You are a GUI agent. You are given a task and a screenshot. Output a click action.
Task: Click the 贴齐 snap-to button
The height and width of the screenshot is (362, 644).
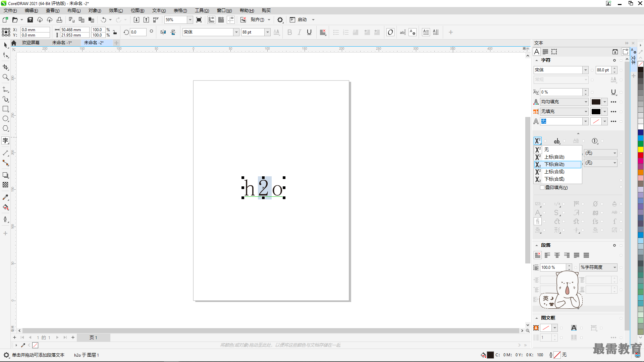point(257,20)
